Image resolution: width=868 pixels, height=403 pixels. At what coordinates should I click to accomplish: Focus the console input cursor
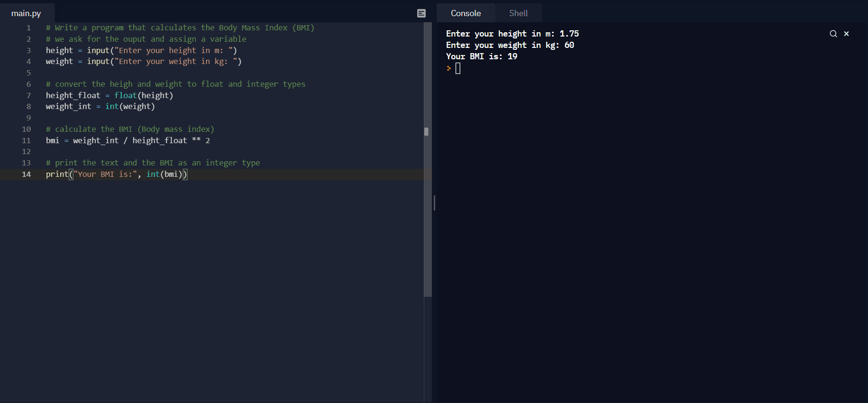[x=458, y=68]
